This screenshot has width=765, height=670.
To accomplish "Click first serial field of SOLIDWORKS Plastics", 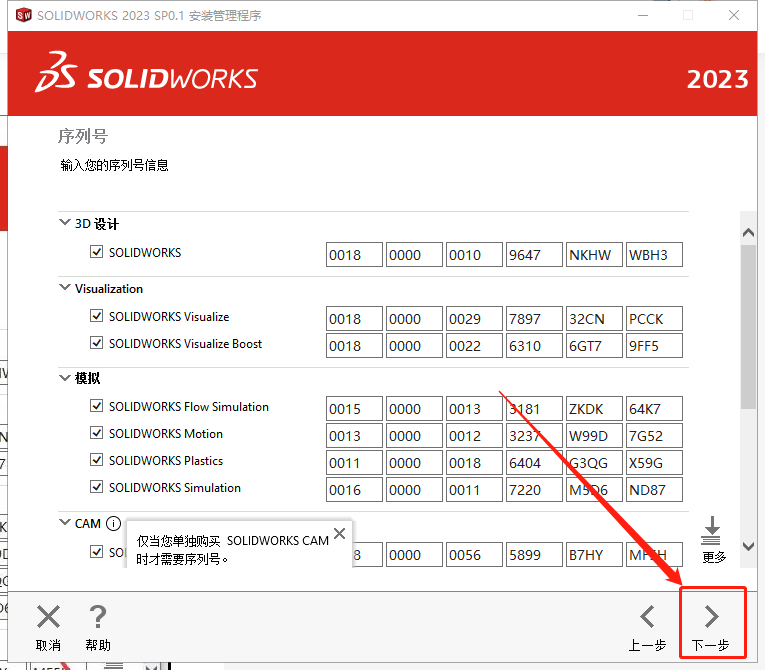I will (354, 463).
